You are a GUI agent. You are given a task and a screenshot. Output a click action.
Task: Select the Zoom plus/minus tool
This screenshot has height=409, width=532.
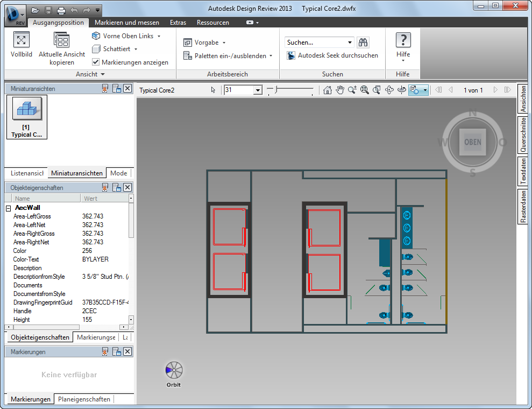tap(352, 90)
